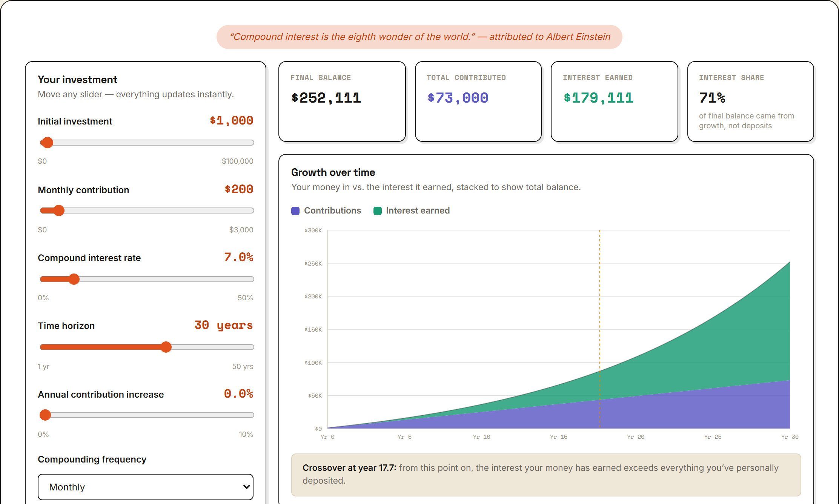Click the Initial investment slider handle
Image resolution: width=839 pixels, height=504 pixels.
pyautogui.click(x=47, y=143)
